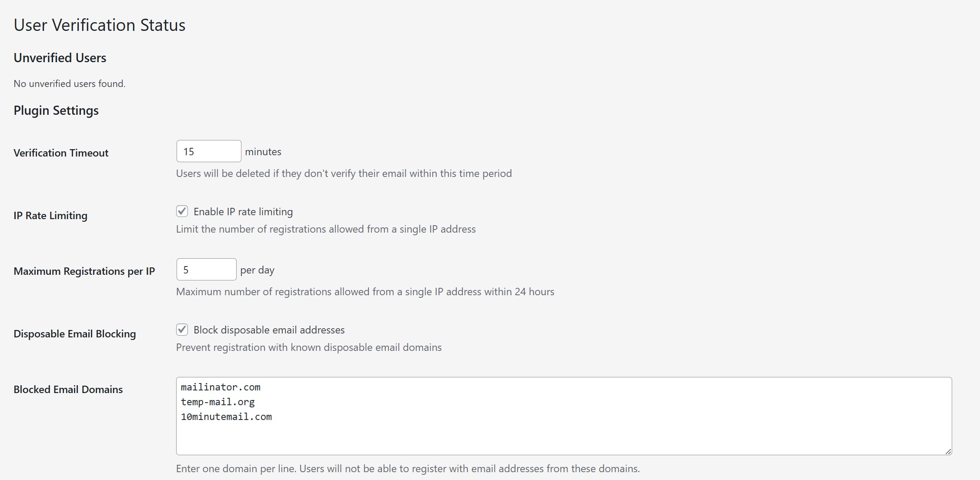Click the textarea resize handle corner
The height and width of the screenshot is (480, 980).
(x=948, y=451)
